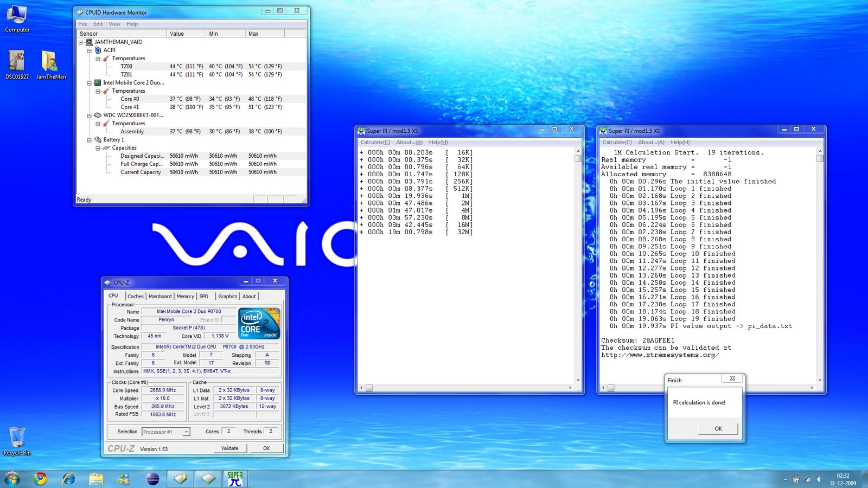Open the Recycle Bin

point(17,441)
